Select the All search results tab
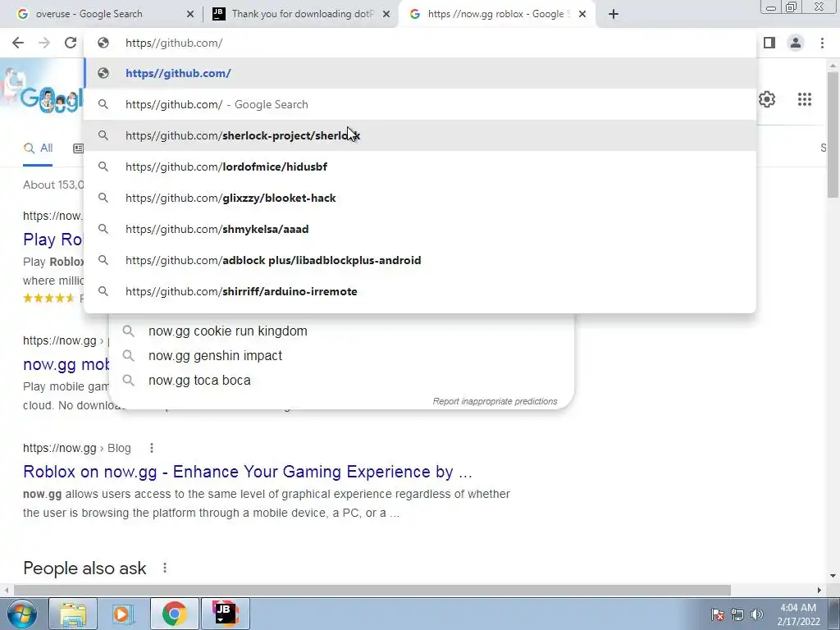 (38, 148)
